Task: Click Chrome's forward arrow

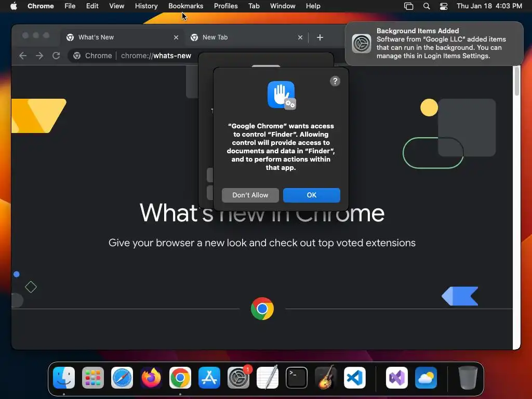Action: (39, 56)
